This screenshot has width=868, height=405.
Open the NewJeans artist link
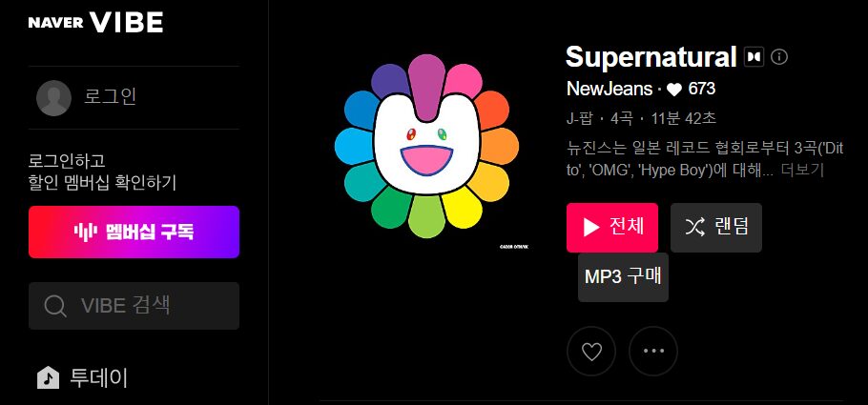pos(610,89)
